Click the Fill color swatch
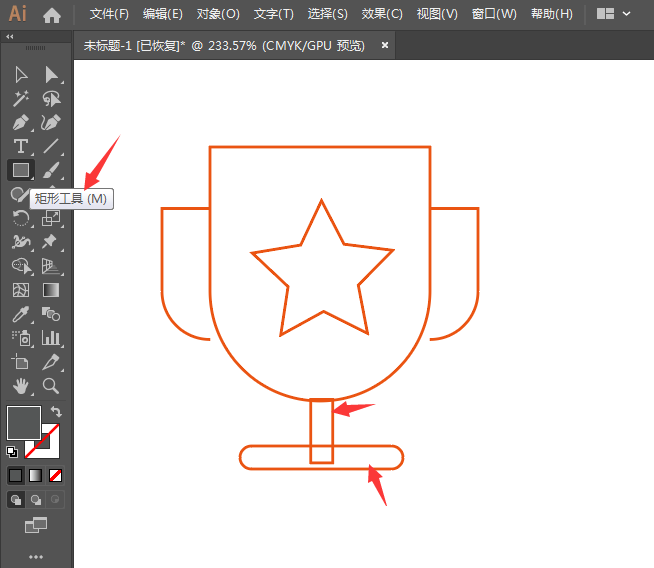Viewport: 654px width, 568px height. [x=24, y=423]
